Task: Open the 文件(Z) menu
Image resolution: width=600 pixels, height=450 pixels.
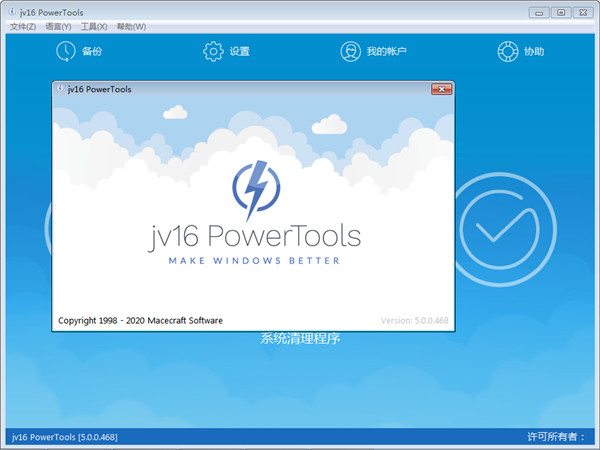Action: pyautogui.click(x=23, y=26)
